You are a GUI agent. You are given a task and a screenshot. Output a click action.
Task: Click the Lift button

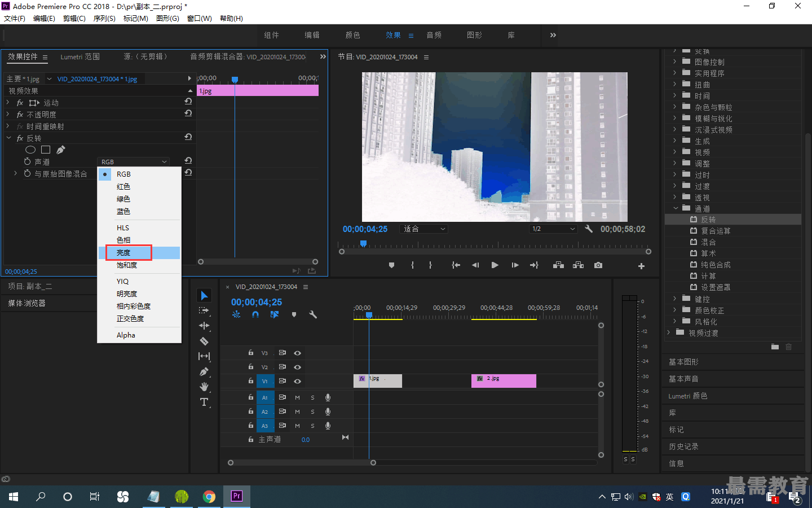pyautogui.click(x=558, y=265)
